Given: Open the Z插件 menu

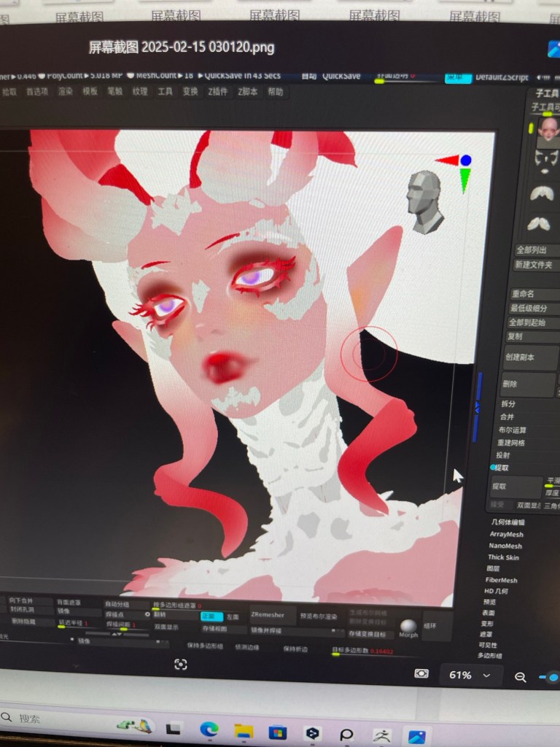Looking at the screenshot, I should [217, 91].
